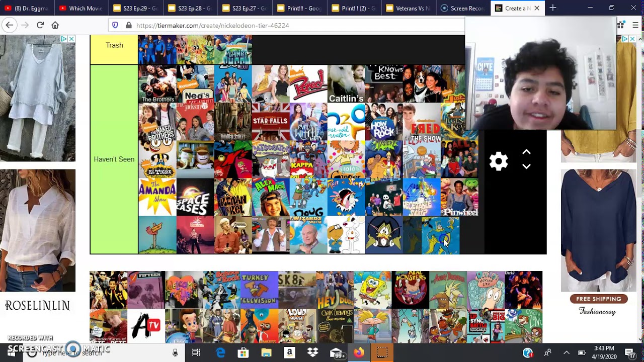Click the El Tigre thumbnail
Viewport: 644px width, 362px height.
coord(157,159)
